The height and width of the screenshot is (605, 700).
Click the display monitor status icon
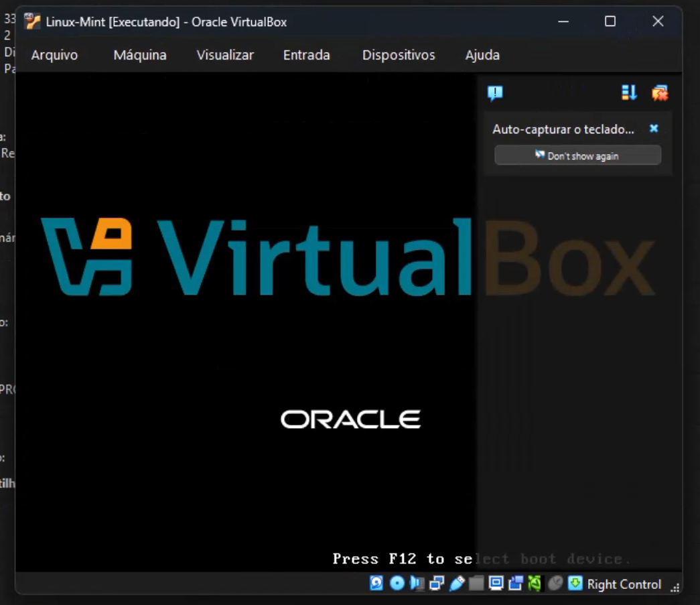pyautogui.click(x=496, y=583)
